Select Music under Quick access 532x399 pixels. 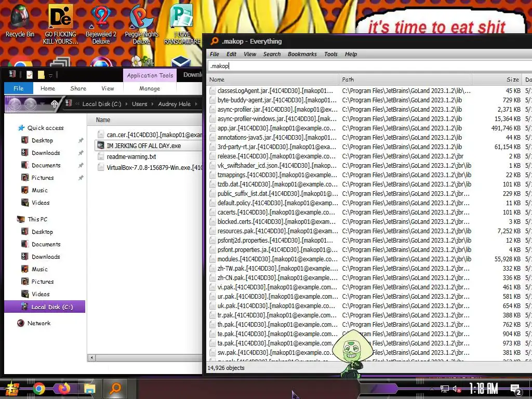[x=39, y=190]
